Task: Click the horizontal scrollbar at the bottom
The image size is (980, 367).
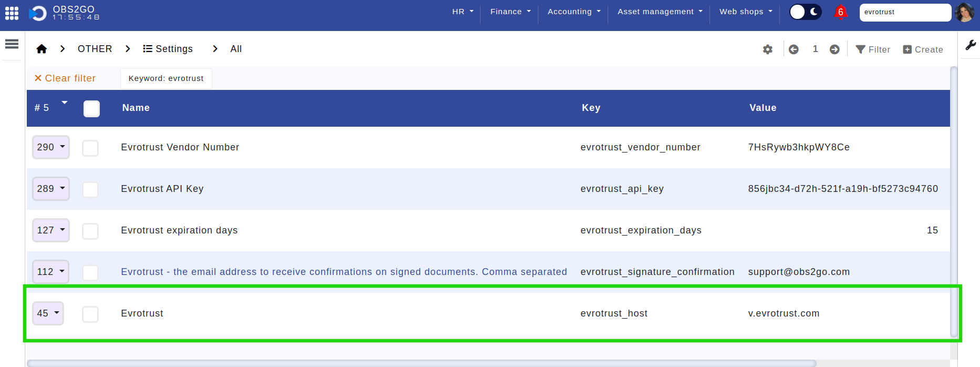Action: [422, 363]
